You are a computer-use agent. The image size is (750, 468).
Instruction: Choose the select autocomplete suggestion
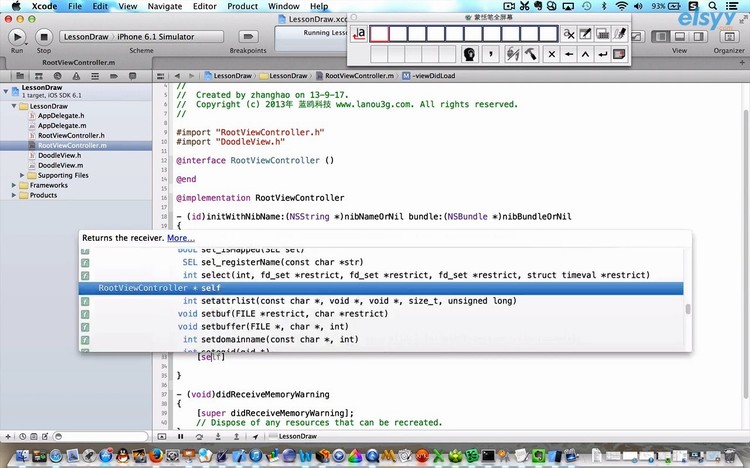pyautogui.click(x=381, y=275)
